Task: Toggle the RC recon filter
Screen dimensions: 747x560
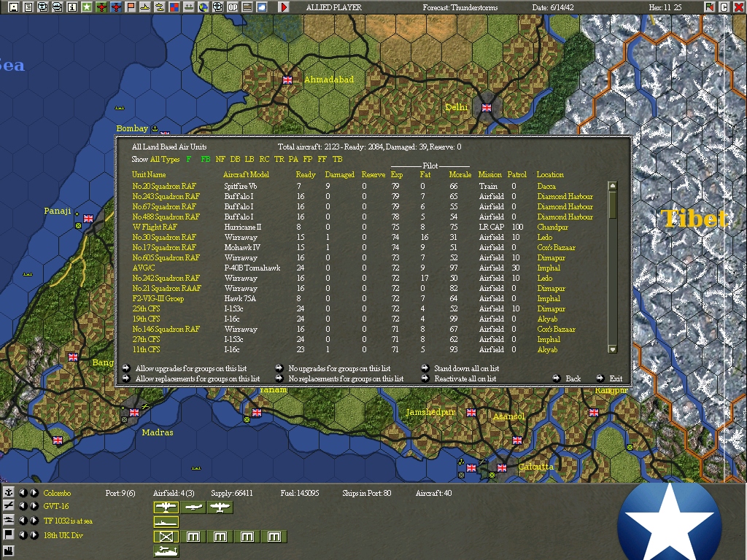Action: coord(264,159)
